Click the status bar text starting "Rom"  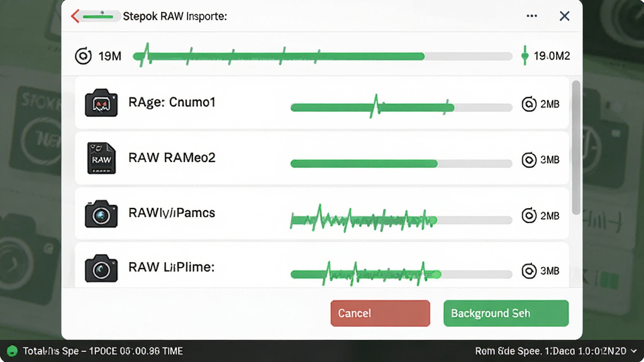(551, 351)
